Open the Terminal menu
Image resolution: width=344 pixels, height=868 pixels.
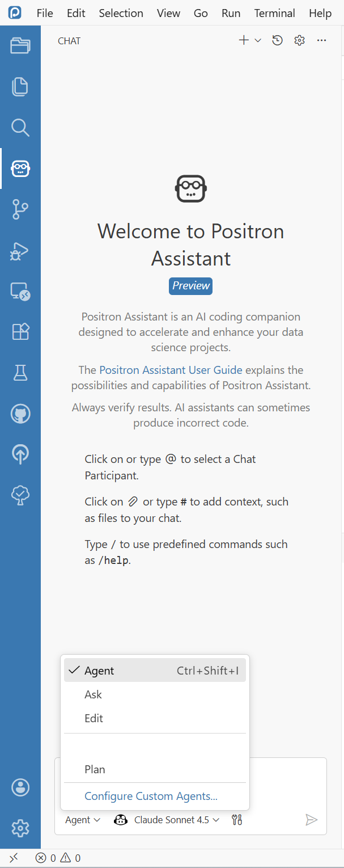click(275, 13)
